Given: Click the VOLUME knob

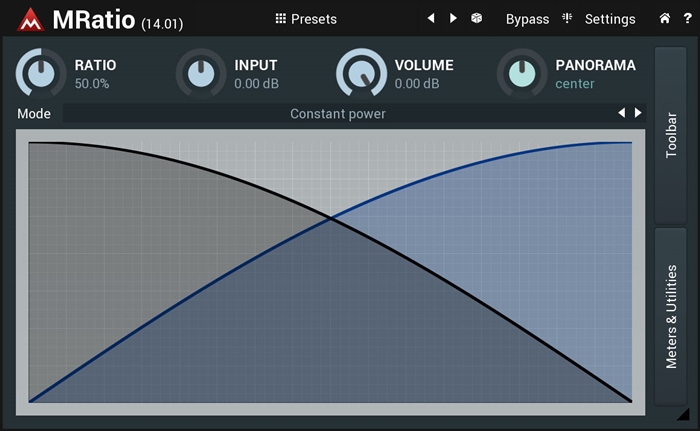Looking at the screenshot, I should (x=361, y=73).
